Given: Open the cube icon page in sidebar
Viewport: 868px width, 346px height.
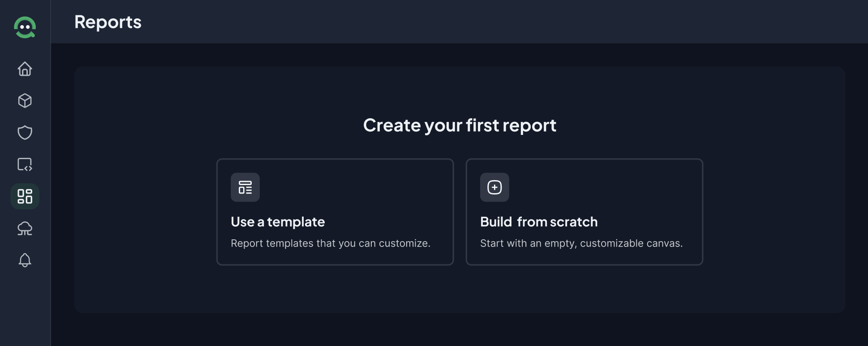Looking at the screenshot, I should (x=25, y=101).
